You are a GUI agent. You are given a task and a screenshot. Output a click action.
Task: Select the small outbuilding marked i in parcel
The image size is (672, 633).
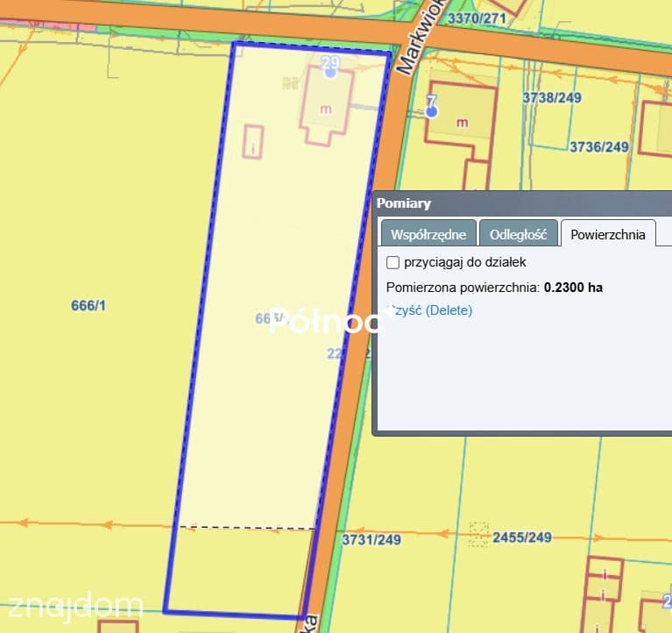[253, 142]
